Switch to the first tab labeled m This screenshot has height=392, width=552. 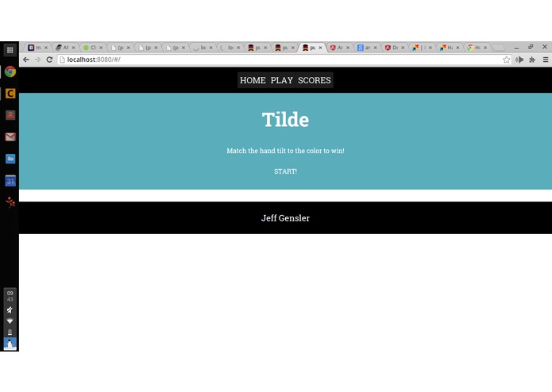pos(37,48)
